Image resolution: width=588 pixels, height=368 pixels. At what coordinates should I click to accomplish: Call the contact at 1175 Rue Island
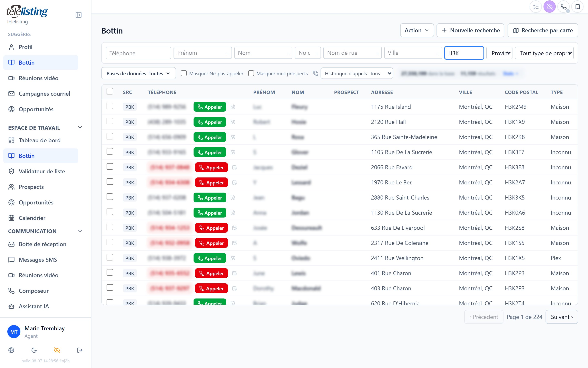210,107
